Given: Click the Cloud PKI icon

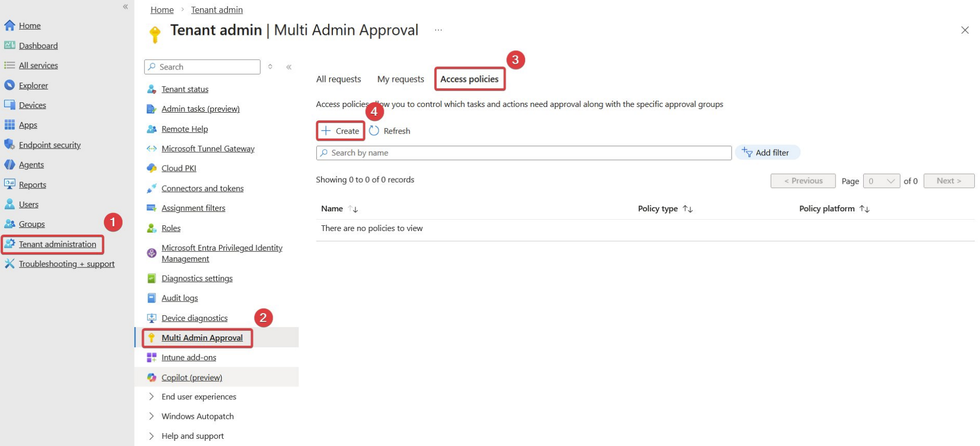Looking at the screenshot, I should pos(152,168).
